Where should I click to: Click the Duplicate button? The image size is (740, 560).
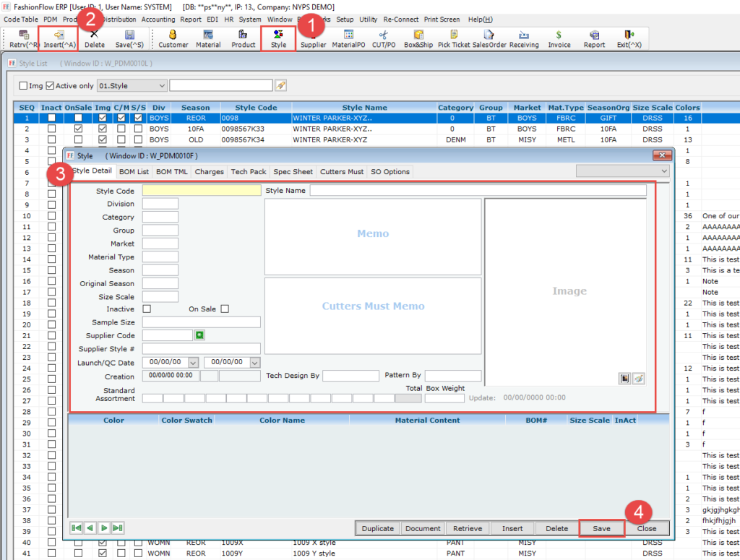click(x=378, y=528)
